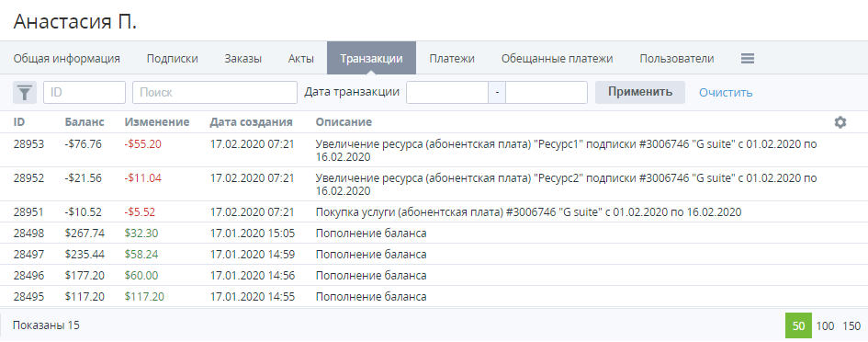Show 100 rows per page
The image size is (868, 342).
(x=825, y=326)
